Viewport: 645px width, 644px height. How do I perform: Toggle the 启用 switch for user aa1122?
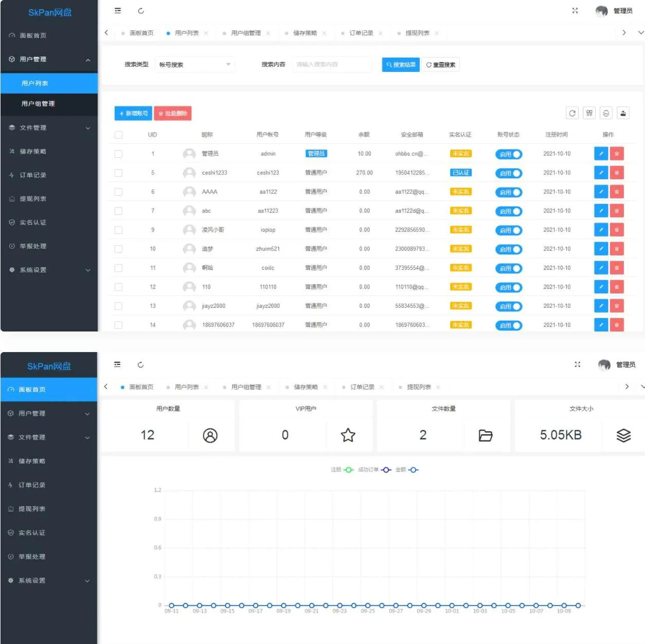(x=508, y=192)
